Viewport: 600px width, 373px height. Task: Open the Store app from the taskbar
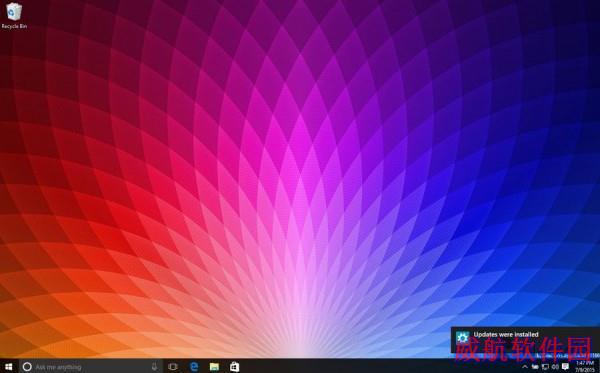235,367
